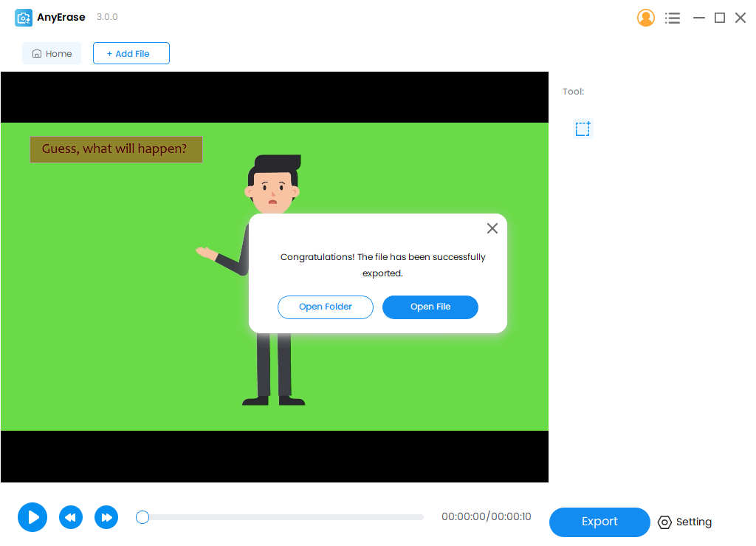
Task: Fast forward the video
Action: click(106, 517)
